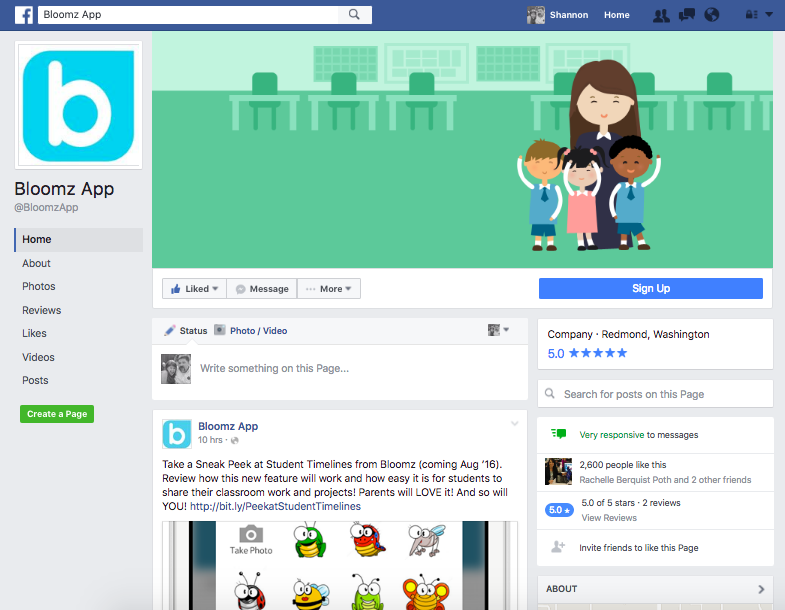Click the Bloomz App search field
The height and width of the screenshot is (610, 785).
(x=188, y=15)
